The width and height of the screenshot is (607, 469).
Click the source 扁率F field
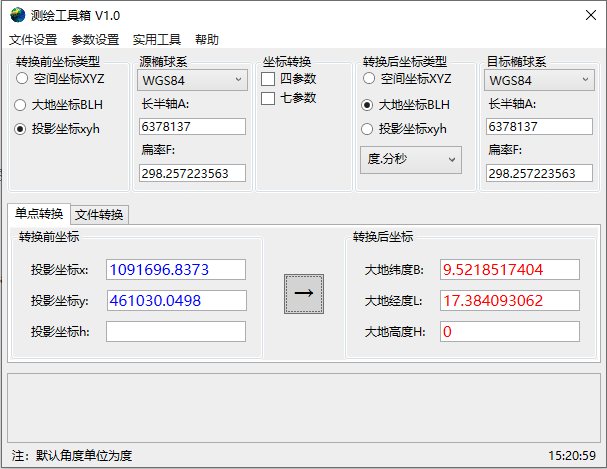(x=192, y=173)
